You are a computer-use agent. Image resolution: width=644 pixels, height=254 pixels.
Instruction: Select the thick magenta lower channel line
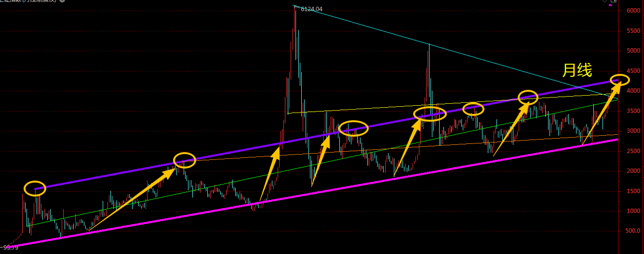point(309,192)
